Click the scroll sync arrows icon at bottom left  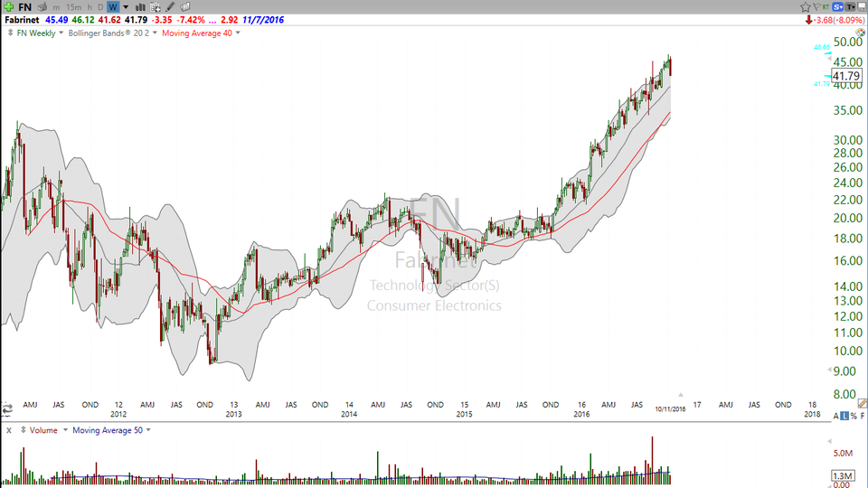point(7,409)
